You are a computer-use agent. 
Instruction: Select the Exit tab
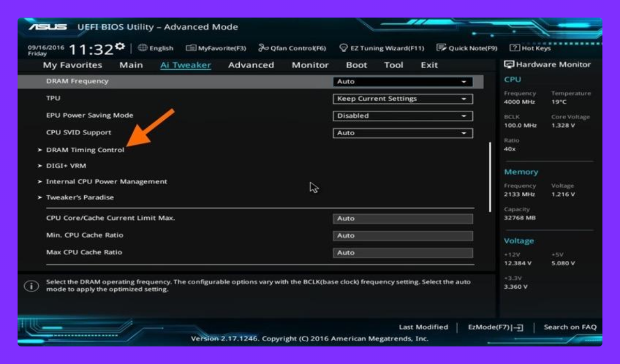coord(429,65)
